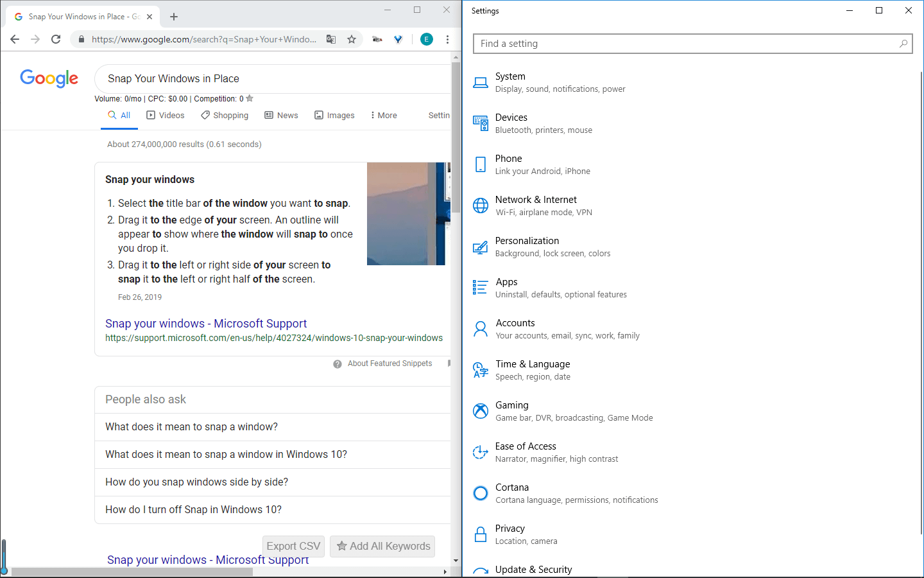This screenshot has width=924, height=578.
Task: Expand 'How do I turn off Snap in Windows 10?'
Action: click(193, 509)
